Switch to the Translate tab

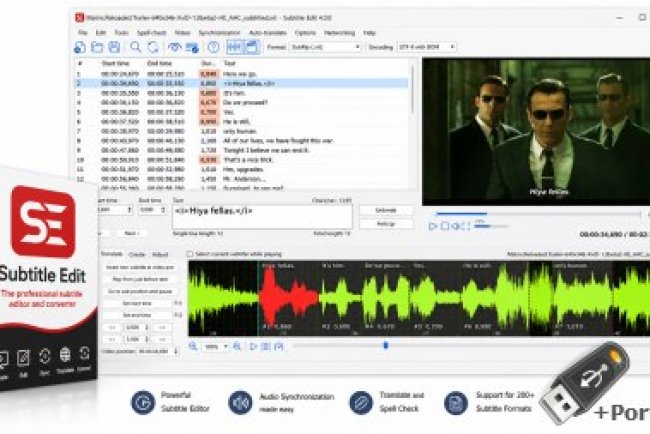coord(112,254)
